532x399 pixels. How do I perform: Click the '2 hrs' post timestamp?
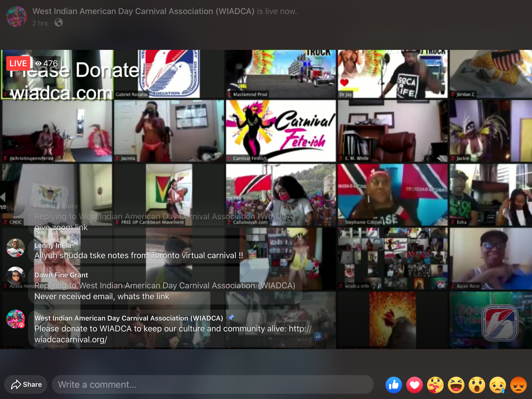click(x=40, y=23)
